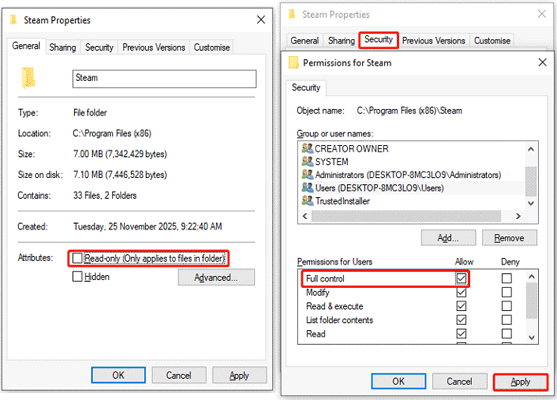Select highlighted Security tab in right Steam Properties
The image size is (557, 400).
[378, 39]
